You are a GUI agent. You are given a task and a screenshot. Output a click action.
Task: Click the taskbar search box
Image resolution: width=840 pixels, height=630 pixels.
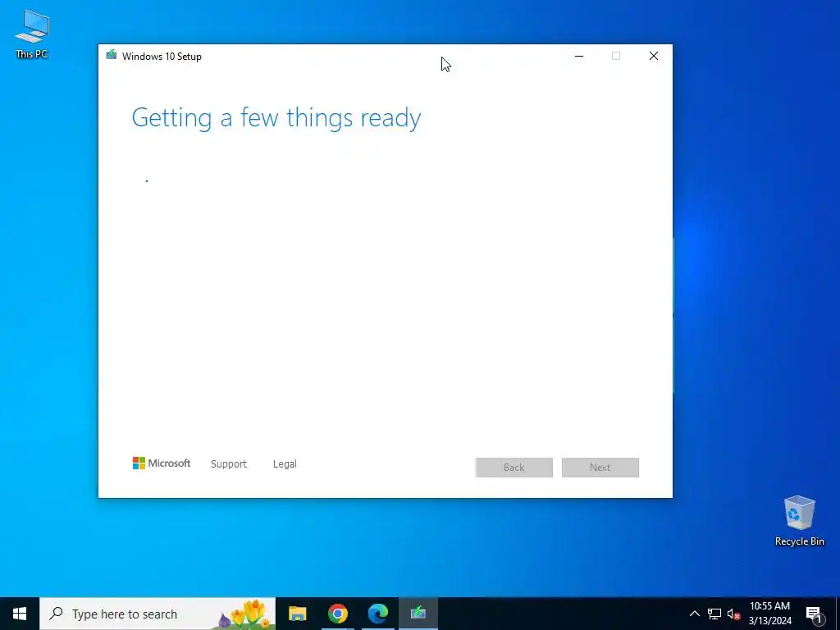pos(157,614)
